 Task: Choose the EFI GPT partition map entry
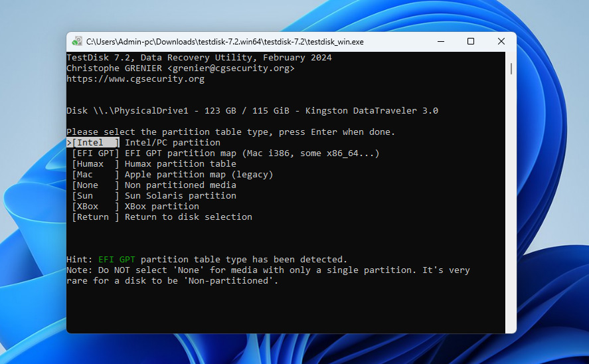(x=96, y=153)
